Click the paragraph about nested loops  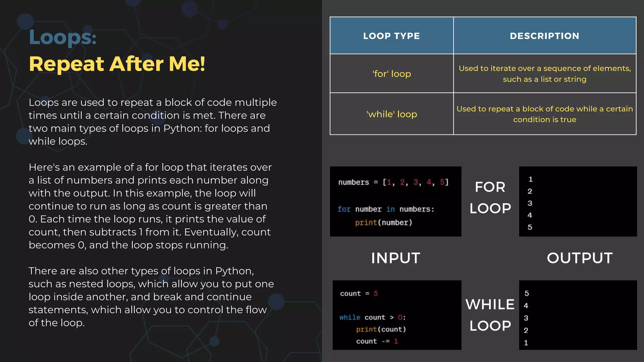(x=151, y=297)
